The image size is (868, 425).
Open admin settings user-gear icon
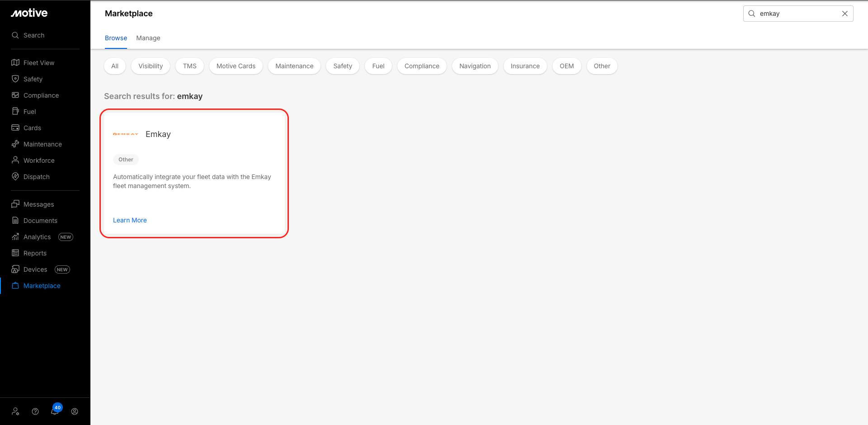tap(15, 411)
